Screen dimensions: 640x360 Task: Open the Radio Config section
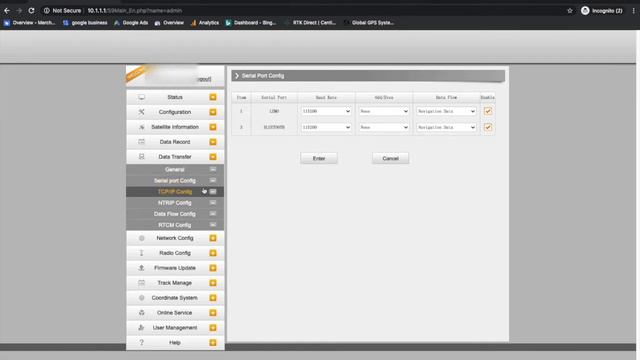click(175, 253)
